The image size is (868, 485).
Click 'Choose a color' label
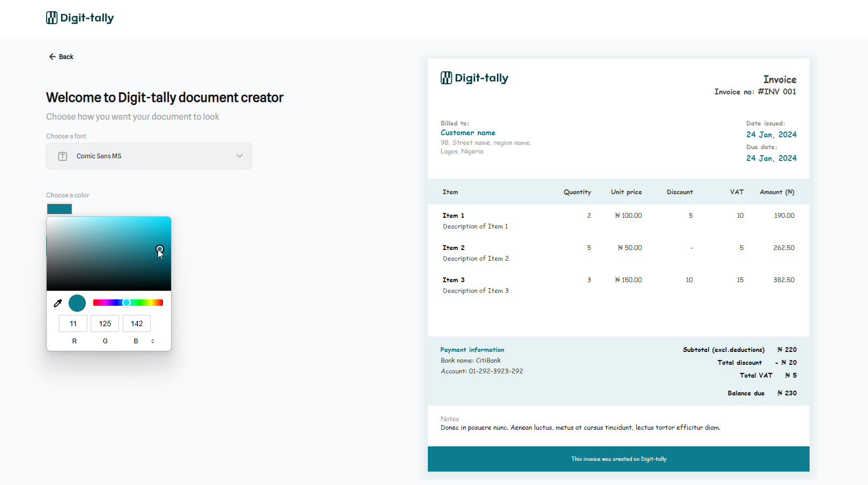[x=68, y=195]
